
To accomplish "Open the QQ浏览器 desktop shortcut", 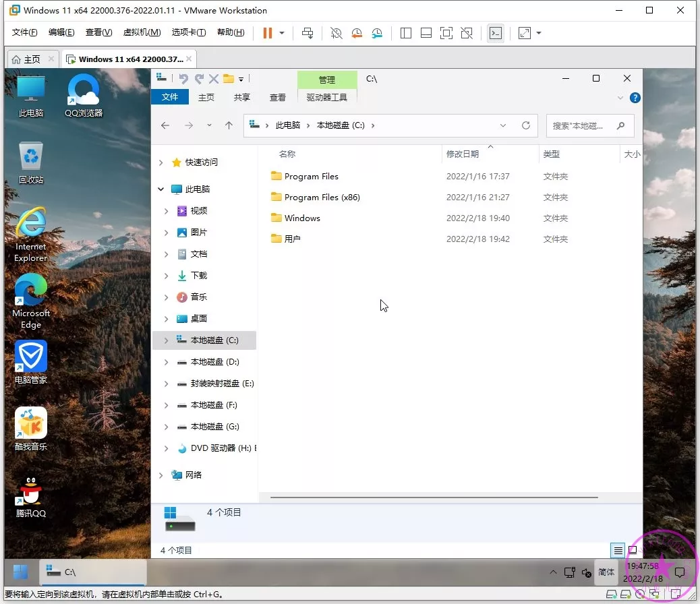I will 84,95.
